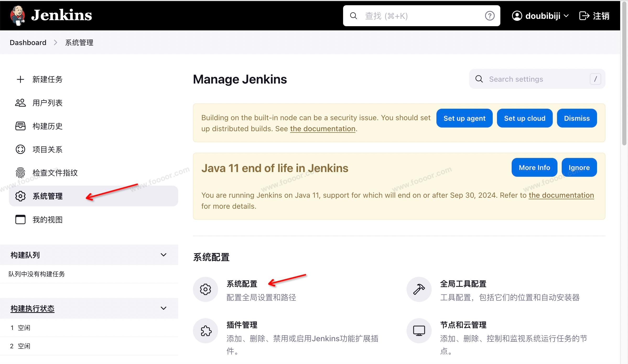Click the 检查文件指纹 fingerprint icon
Screen dimensions: 628x364
point(20,173)
